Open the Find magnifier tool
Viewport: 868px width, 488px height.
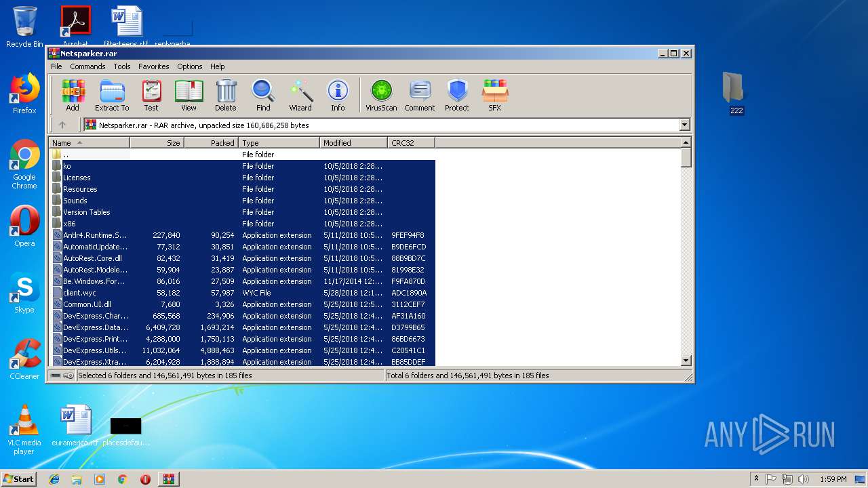tap(263, 96)
